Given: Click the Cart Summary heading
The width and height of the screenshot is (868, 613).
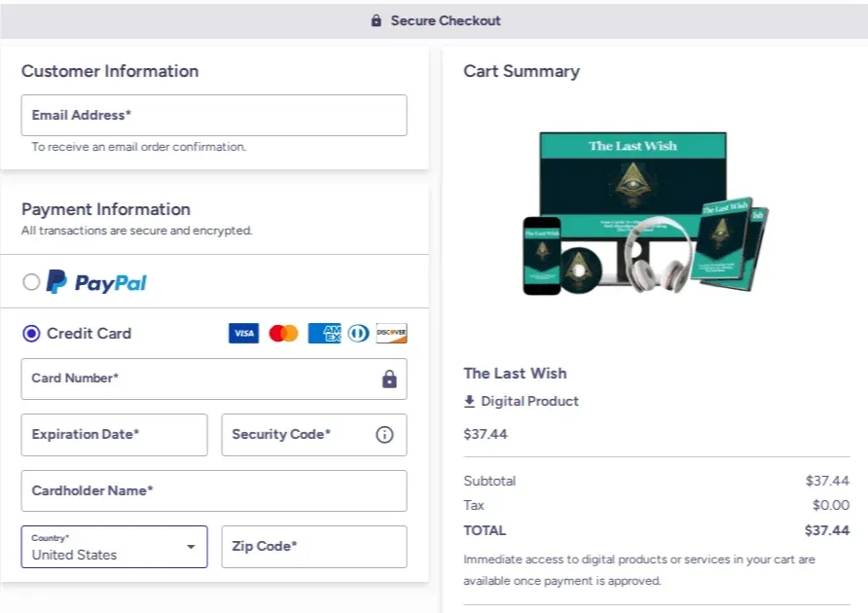Looking at the screenshot, I should pyautogui.click(x=522, y=71).
